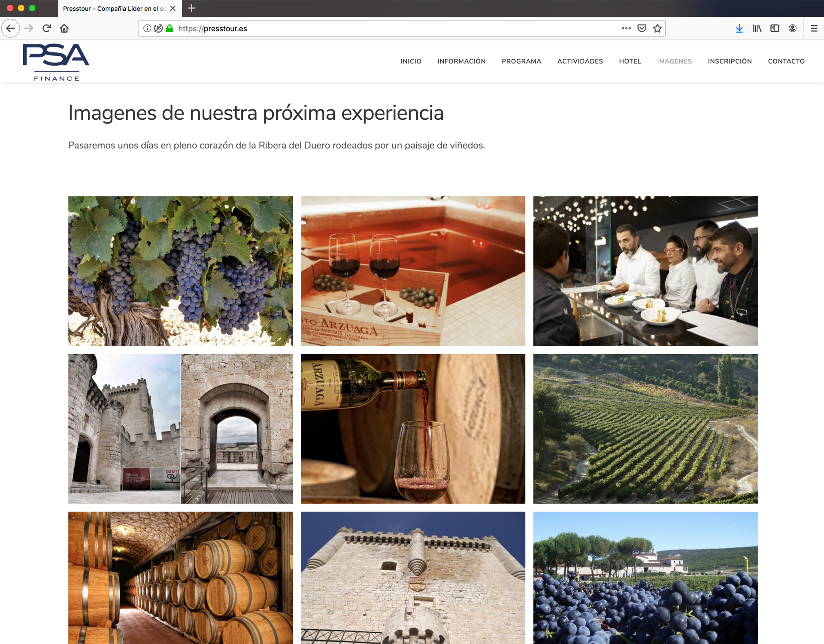The width and height of the screenshot is (824, 644).
Task: Expand page actions three-dot menu
Action: (x=626, y=28)
